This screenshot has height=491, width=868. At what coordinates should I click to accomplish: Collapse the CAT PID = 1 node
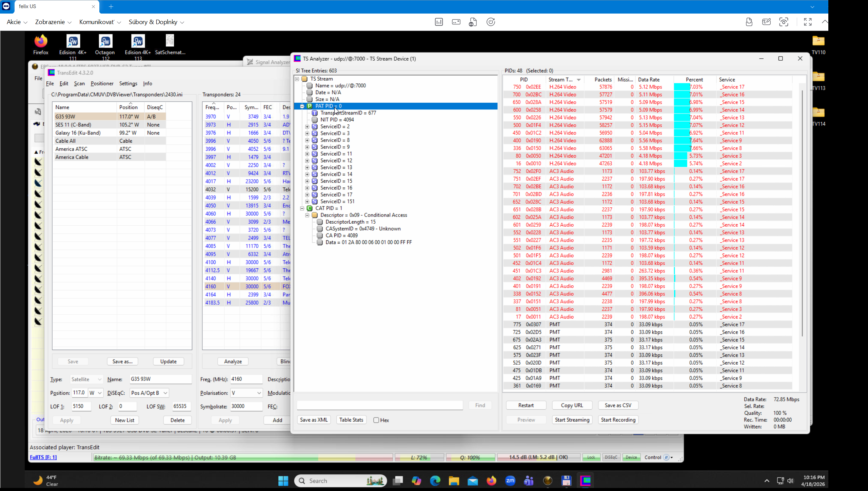pyautogui.click(x=302, y=208)
